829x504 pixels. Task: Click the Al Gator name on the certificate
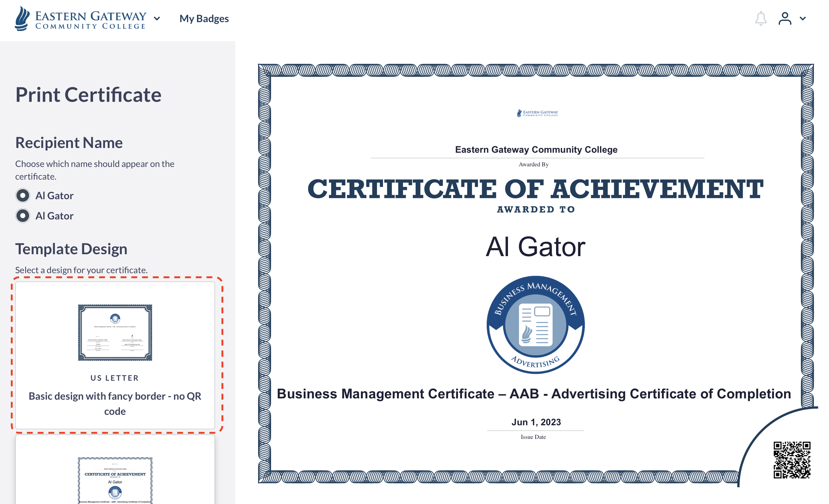point(535,247)
